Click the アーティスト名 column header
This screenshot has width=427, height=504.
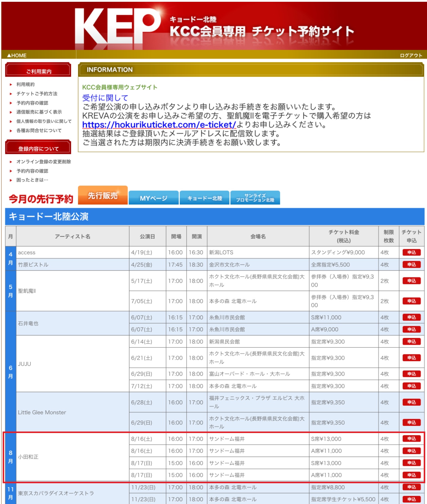coord(73,236)
